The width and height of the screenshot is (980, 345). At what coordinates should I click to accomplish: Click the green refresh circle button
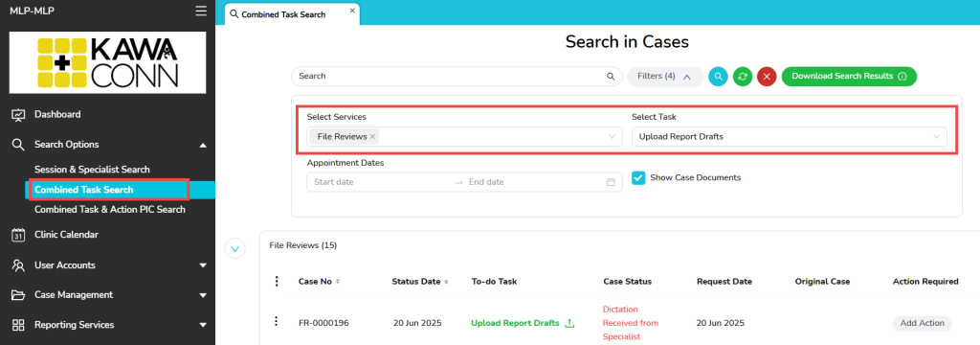click(x=743, y=77)
